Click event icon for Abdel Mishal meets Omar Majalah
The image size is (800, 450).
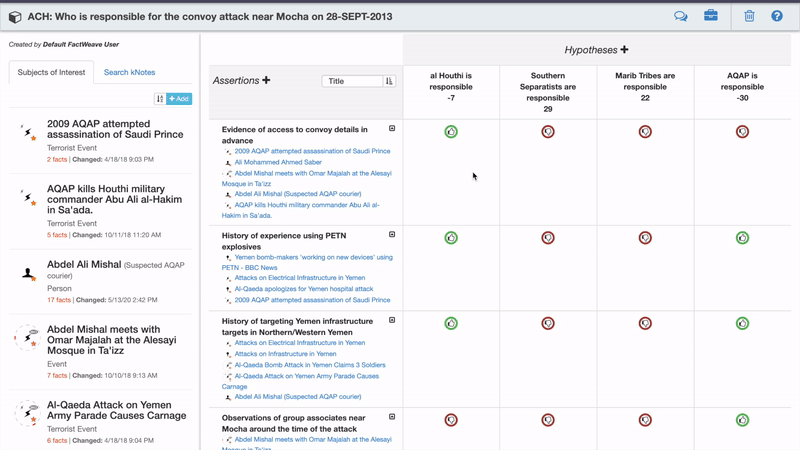coord(28,337)
